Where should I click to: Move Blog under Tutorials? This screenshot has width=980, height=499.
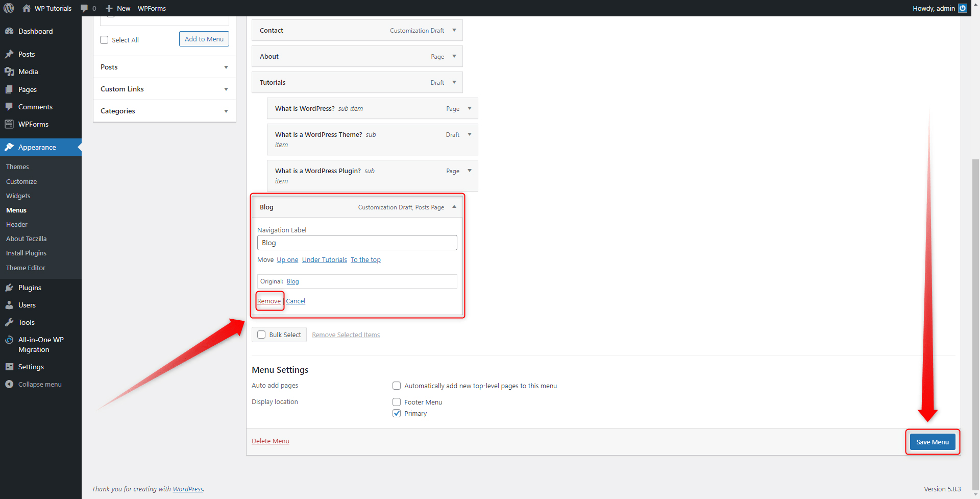pos(325,259)
